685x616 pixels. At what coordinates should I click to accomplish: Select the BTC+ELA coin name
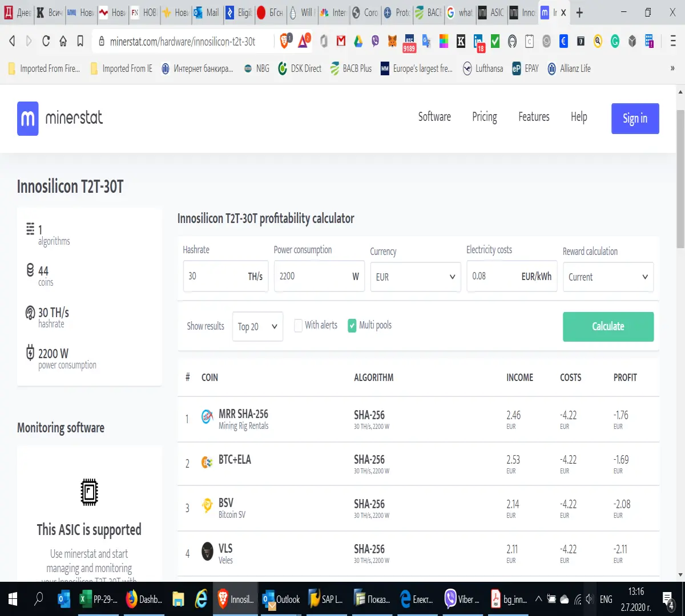235,460
